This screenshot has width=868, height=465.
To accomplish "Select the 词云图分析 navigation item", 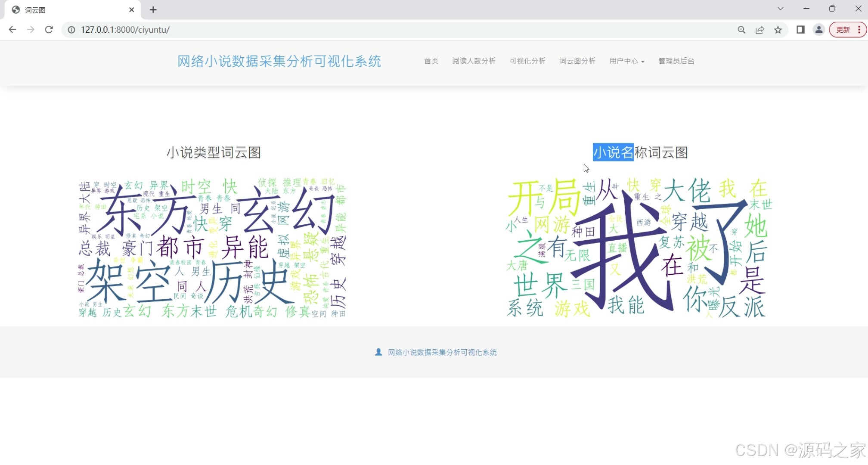I will pos(577,61).
